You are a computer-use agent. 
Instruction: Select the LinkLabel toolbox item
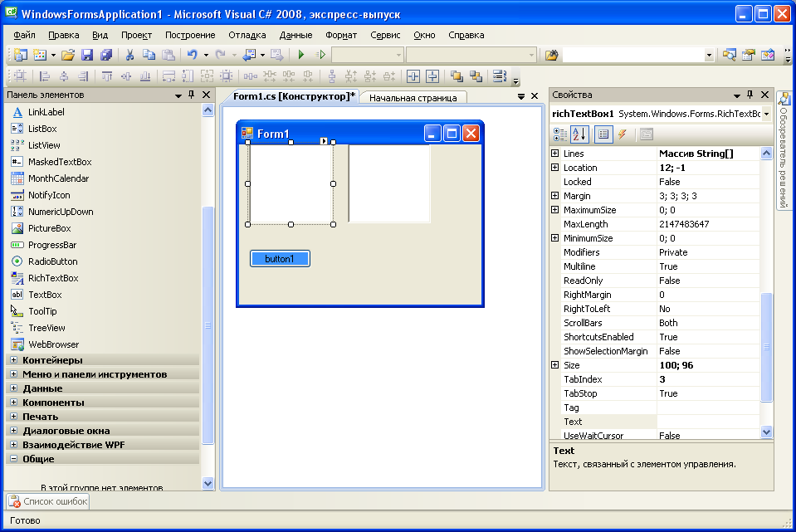[x=46, y=112]
